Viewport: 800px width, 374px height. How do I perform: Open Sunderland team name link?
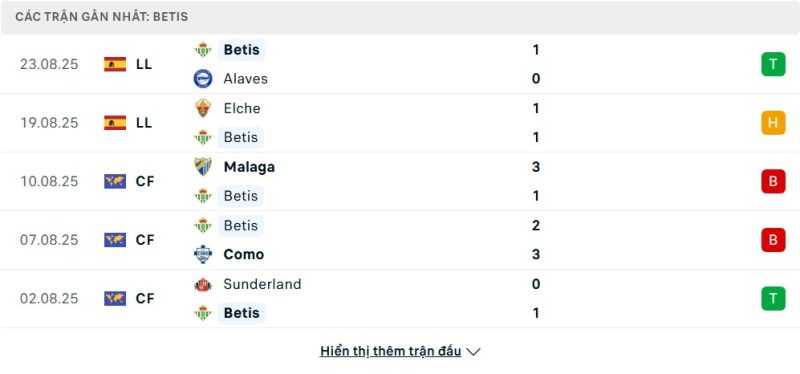pos(262,284)
